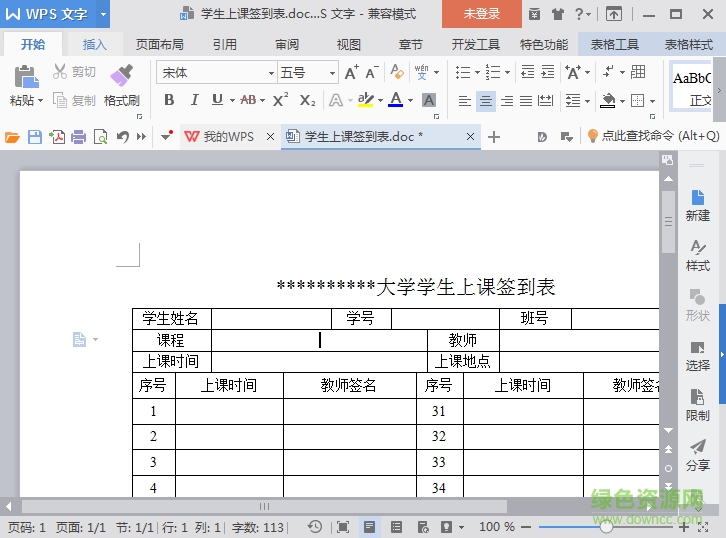Select center alignment
The width and height of the screenshot is (726, 538).
click(486, 100)
